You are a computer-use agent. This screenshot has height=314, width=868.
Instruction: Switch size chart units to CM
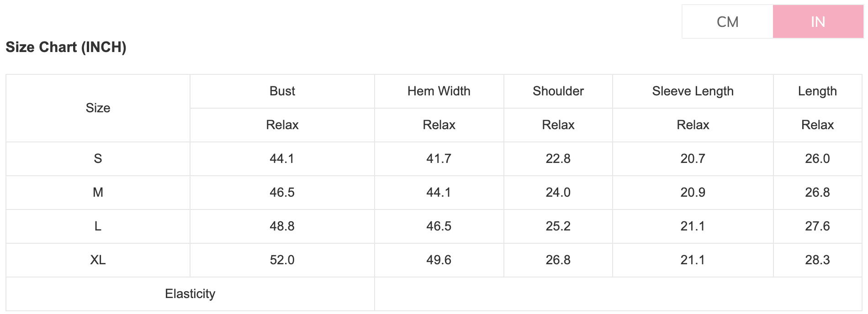click(727, 22)
